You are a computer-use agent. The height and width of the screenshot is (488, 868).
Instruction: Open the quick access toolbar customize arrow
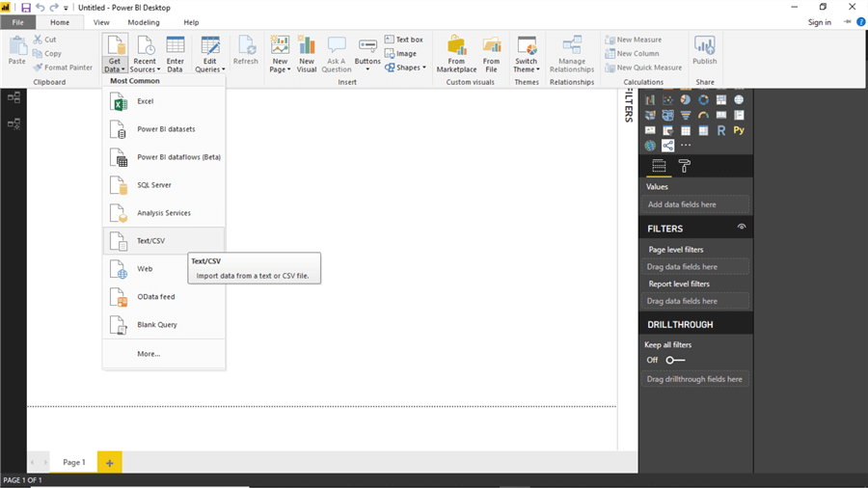[66, 9]
